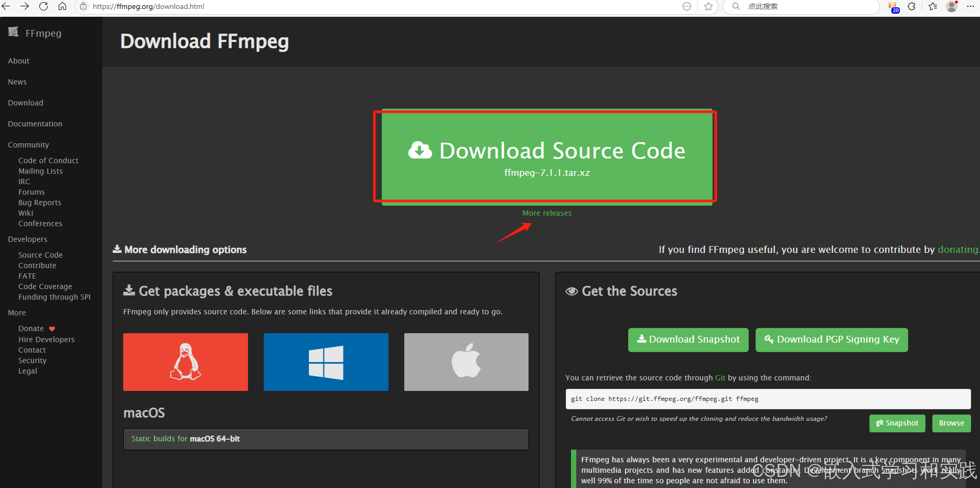Click the browser forward arrow

[25, 6]
